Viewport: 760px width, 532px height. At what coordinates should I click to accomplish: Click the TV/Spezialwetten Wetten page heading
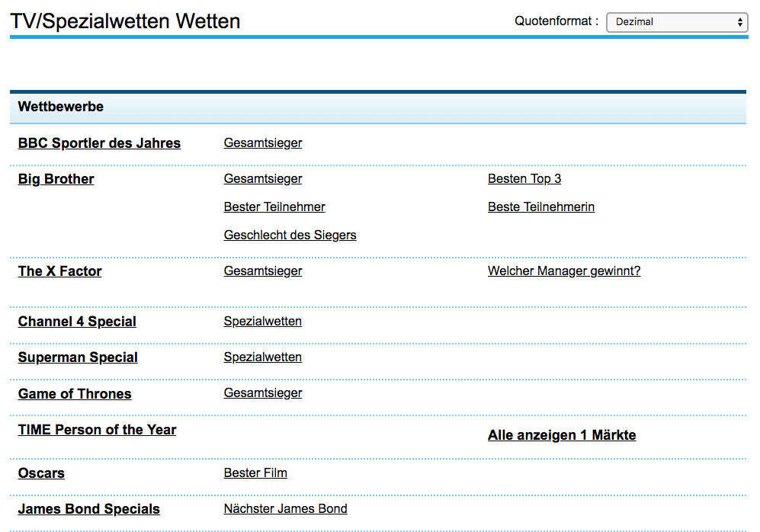click(x=125, y=21)
